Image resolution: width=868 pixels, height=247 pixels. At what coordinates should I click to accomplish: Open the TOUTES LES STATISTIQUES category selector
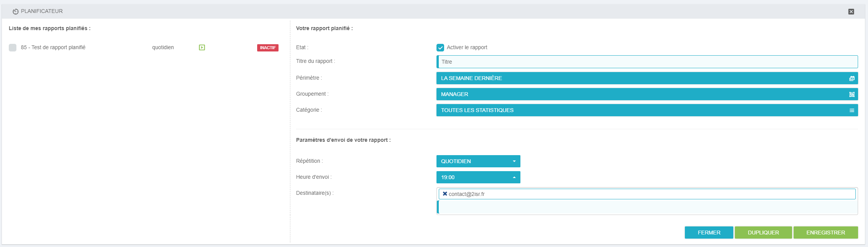(x=641, y=110)
